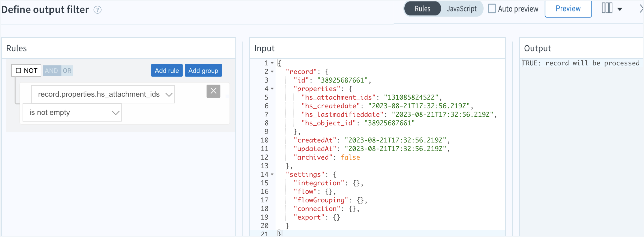Click Add group button
The image size is (644, 237).
[203, 70]
